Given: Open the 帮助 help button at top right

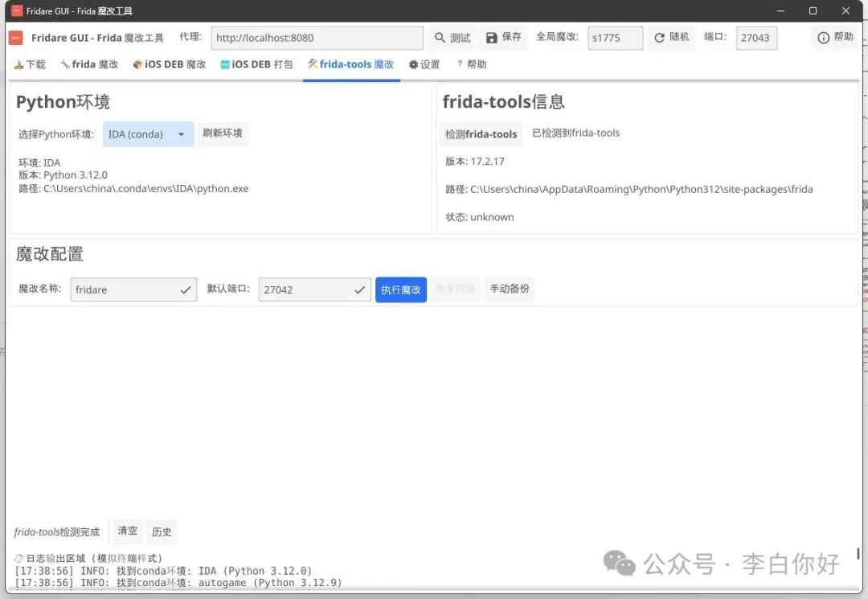Looking at the screenshot, I should point(835,37).
